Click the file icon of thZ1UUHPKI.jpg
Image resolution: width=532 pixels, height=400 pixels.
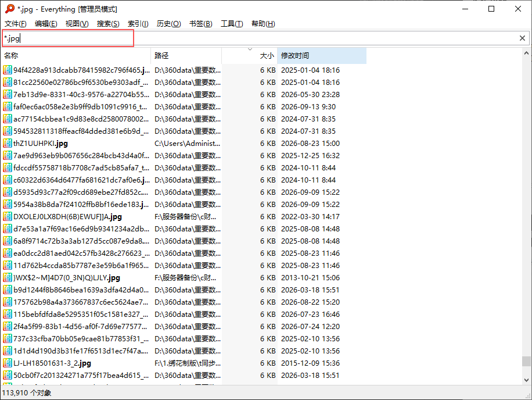point(8,143)
